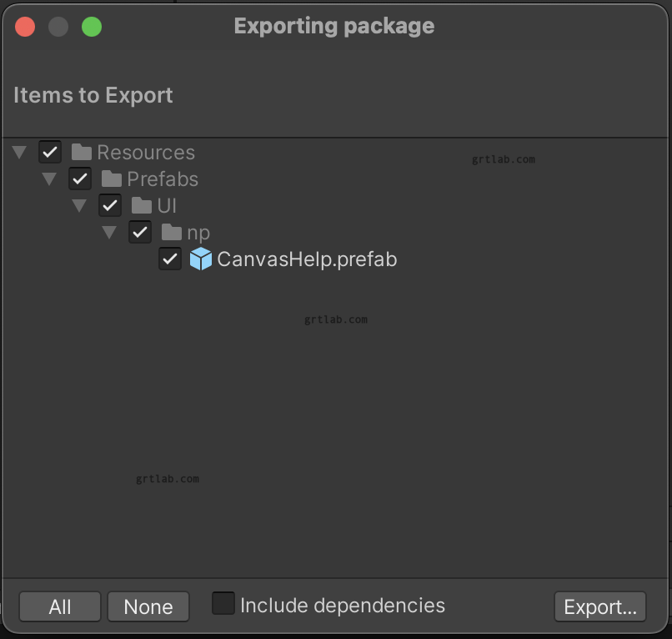Click the Export button
Image resolution: width=672 pixels, height=639 pixels.
(599, 606)
